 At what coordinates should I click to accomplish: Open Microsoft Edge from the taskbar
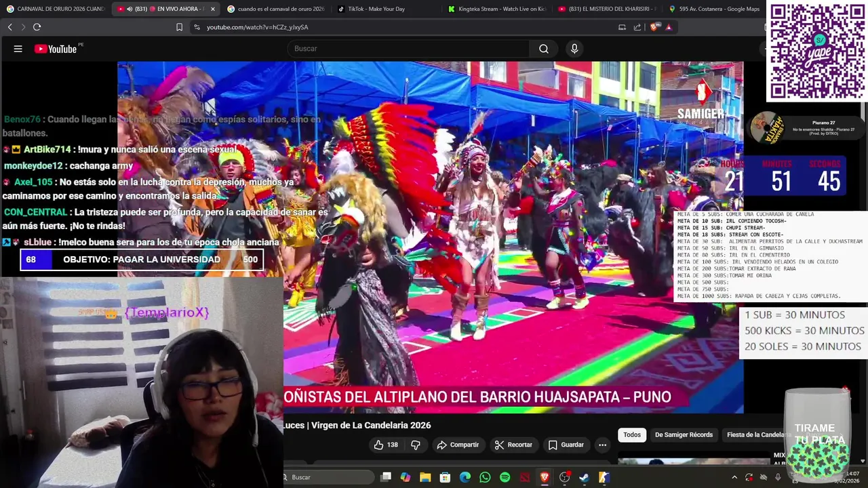(465, 477)
